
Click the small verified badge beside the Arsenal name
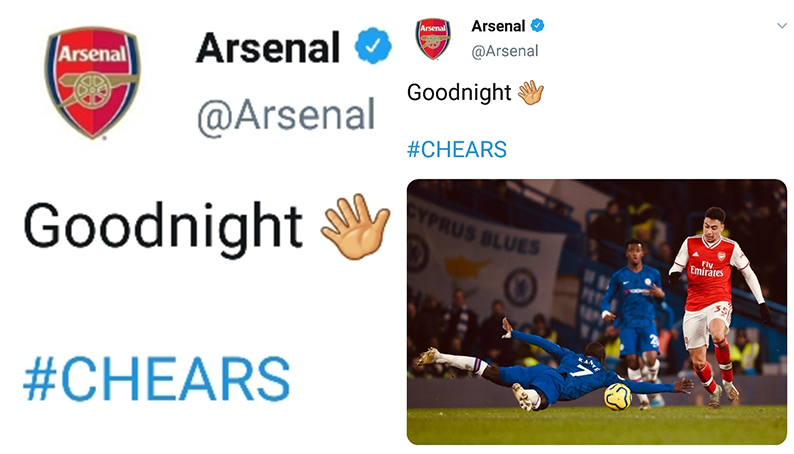coord(537,26)
